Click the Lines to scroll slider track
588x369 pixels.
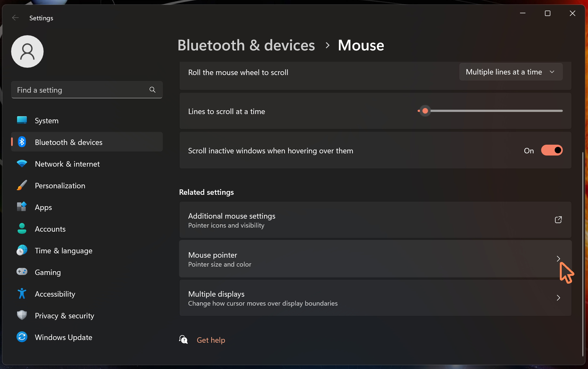pyautogui.click(x=490, y=111)
